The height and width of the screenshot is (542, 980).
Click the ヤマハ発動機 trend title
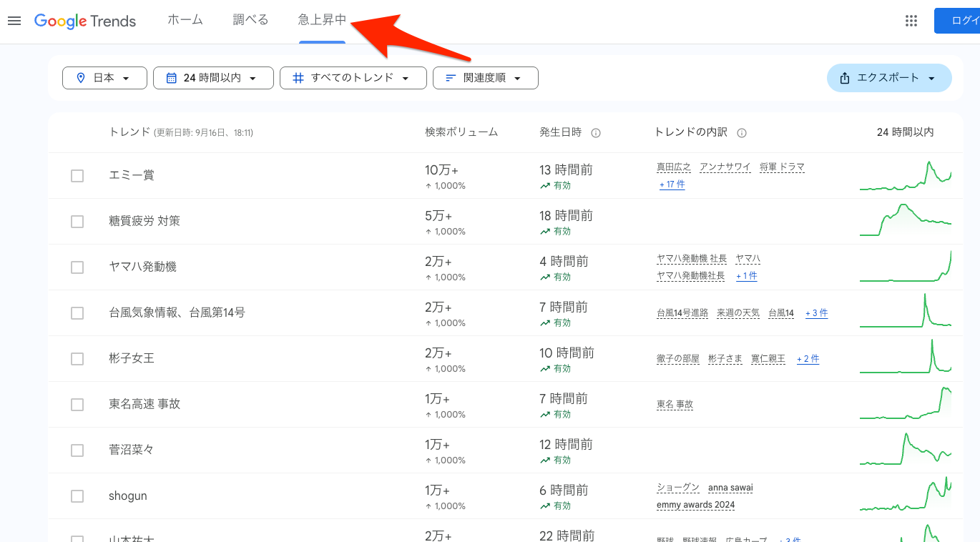(142, 267)
